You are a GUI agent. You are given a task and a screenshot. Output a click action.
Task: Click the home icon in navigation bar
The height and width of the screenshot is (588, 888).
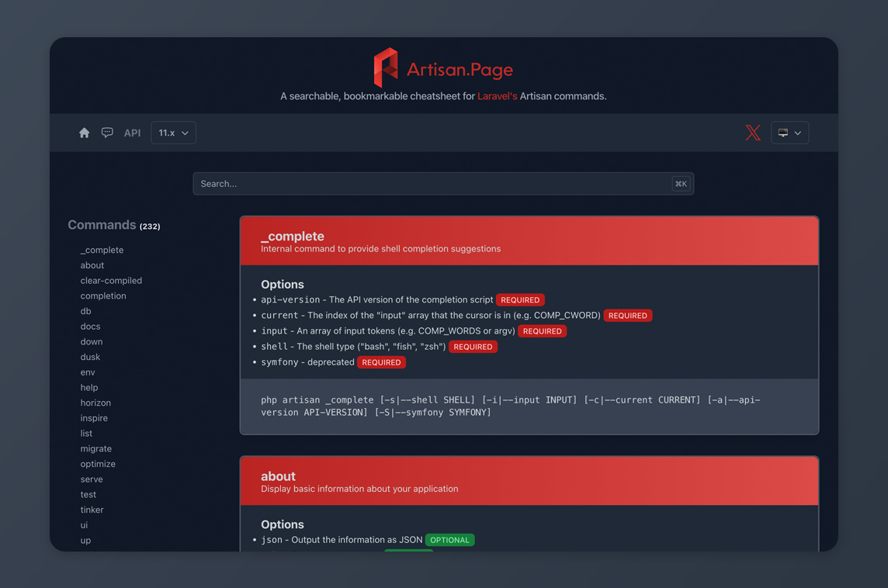coord(84,133)
